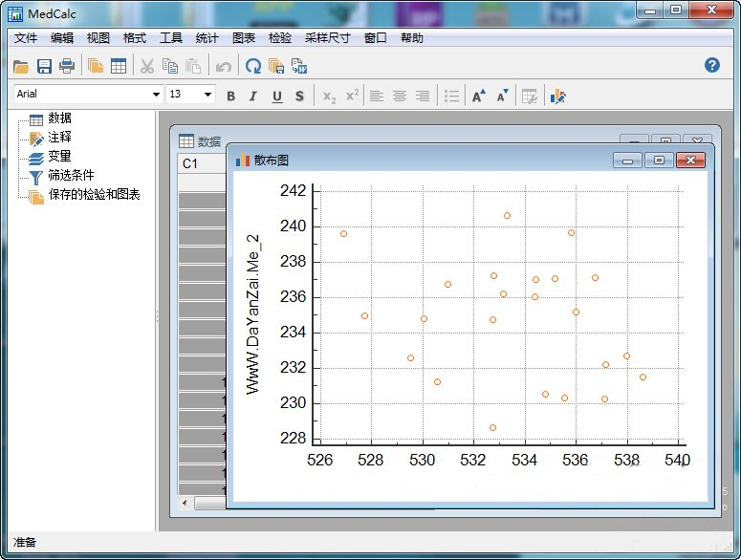Viewport: 741px width, 560px height.
Task: Open the 图表 menu
Action: (244, 38)
